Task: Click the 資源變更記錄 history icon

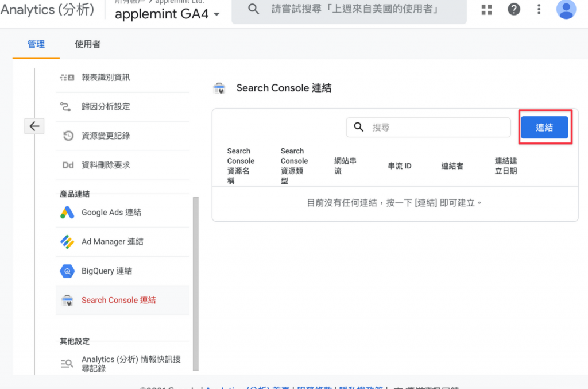Action: click(68, 136)
